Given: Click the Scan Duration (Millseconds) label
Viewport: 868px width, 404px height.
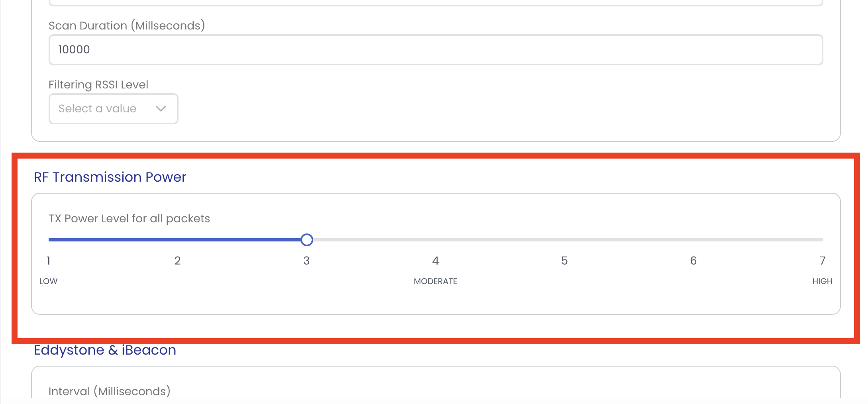Looking at the screenshot, I should tap(127, 25).
